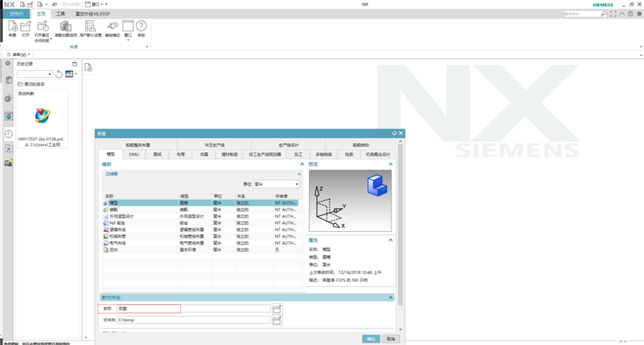Image resolution: width=644 pixels, height=345 pixels.
Task: Select the 装配 assembly template row
Action: (200, 210)
